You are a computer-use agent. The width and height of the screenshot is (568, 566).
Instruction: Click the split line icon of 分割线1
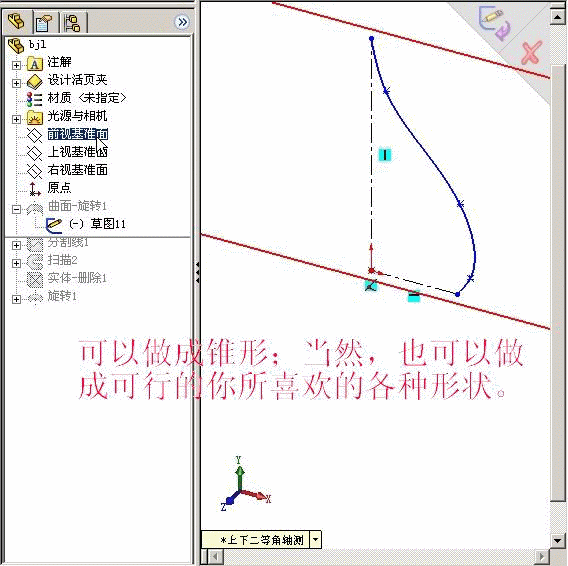tap(35, 244)
